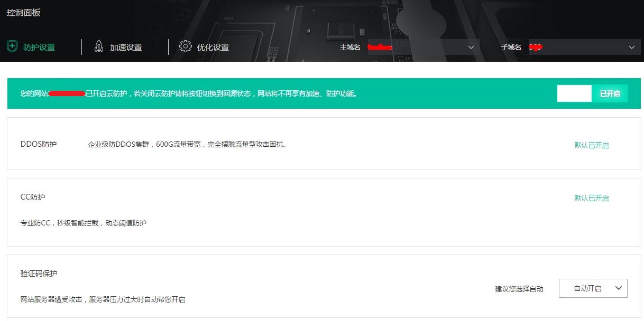Click the green shield protection icon
The width and height of the screenshot is (644, 321).
point(11,47)
